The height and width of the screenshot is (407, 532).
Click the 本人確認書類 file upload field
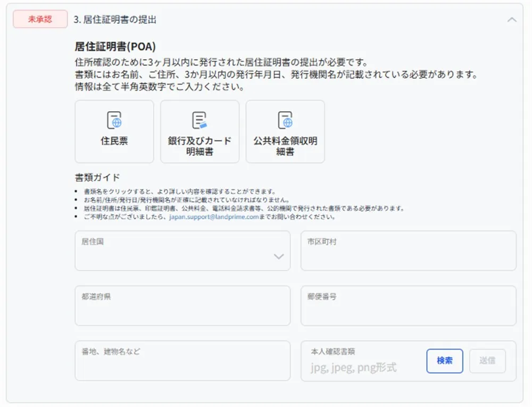409,361
